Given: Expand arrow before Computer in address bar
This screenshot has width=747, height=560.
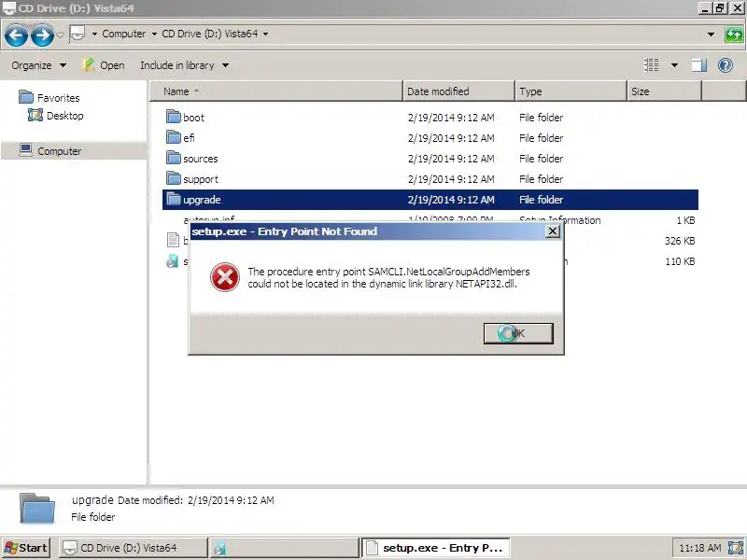Looking at the screenshot, I should [94, 34].
